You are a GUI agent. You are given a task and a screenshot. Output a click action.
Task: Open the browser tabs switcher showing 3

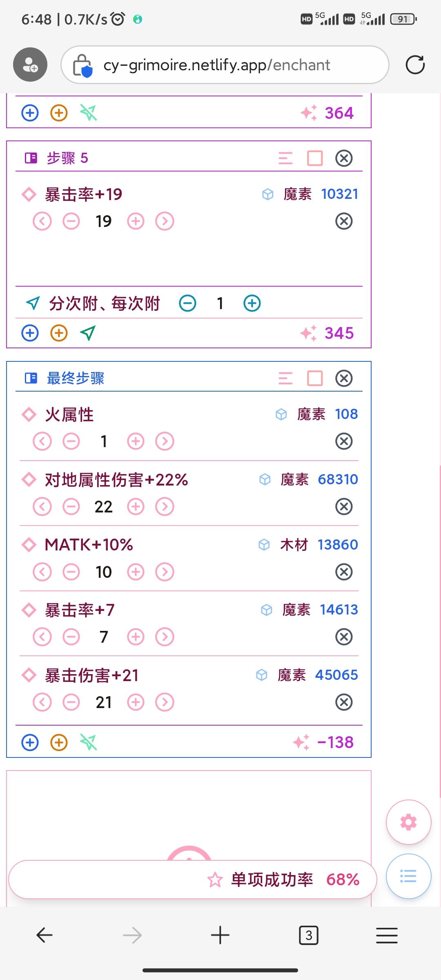(x=309, y=935)
